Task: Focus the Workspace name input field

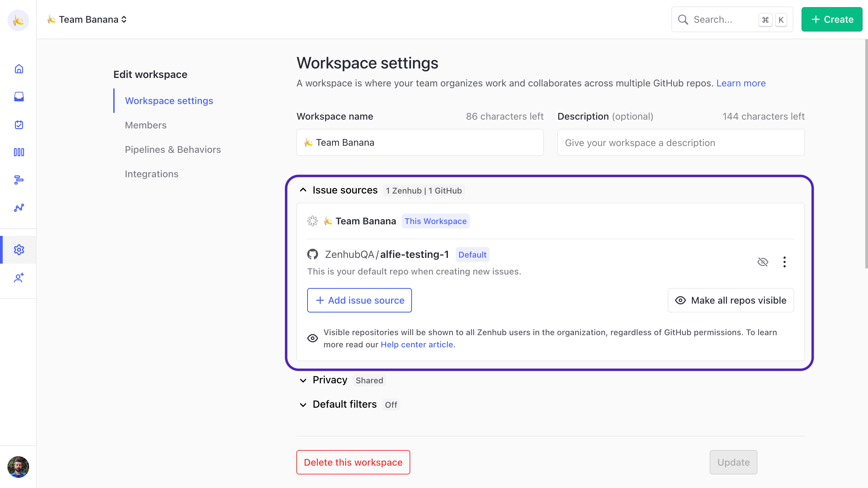Action: pos(420,142)
